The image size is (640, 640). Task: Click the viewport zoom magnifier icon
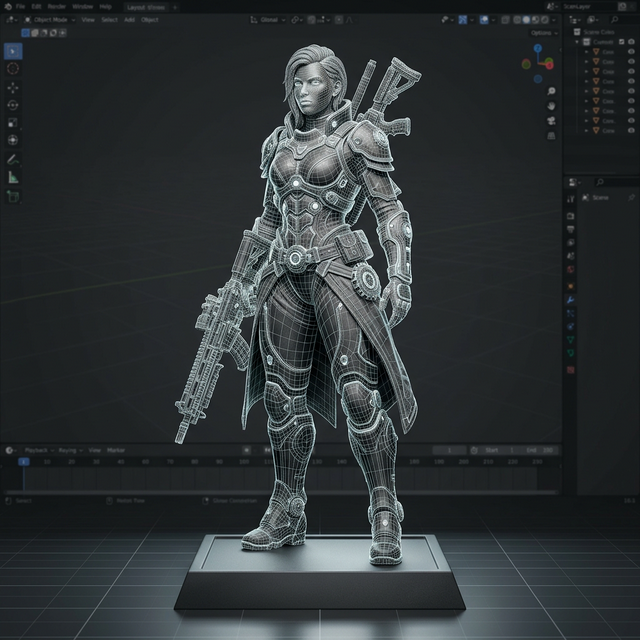[551, 91]
